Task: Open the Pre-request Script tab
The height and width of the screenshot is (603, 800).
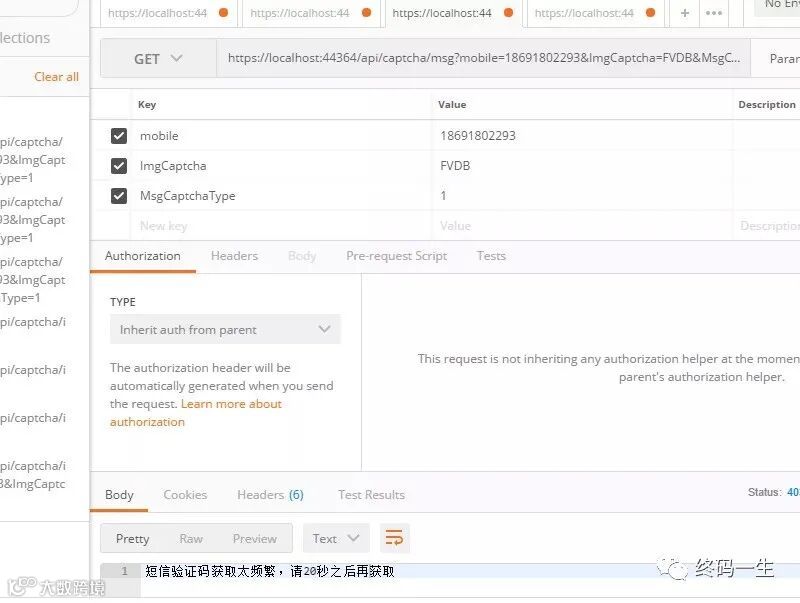Action: click(396, 256)
